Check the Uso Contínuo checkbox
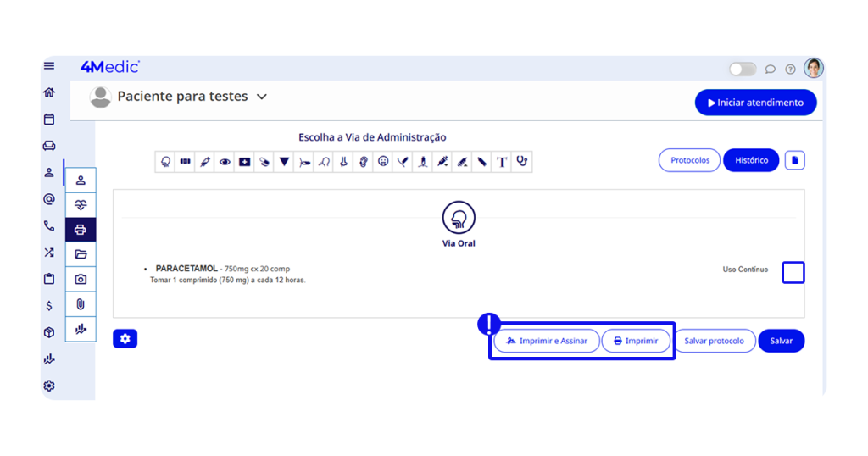Screen dimensions: 868x456 tap(793, 272)
